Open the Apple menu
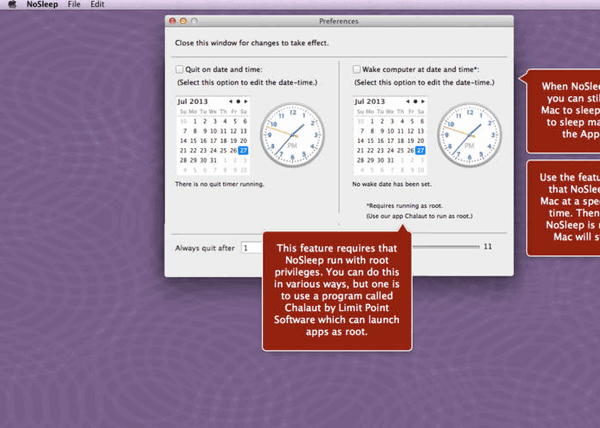This screenshot has height=428, width=600. point(13,4)
